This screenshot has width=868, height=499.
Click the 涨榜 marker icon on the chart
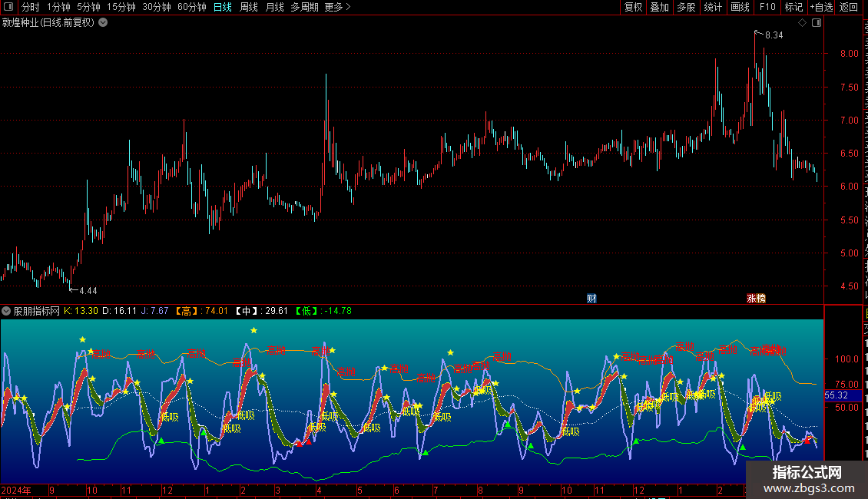pos(756,298)
